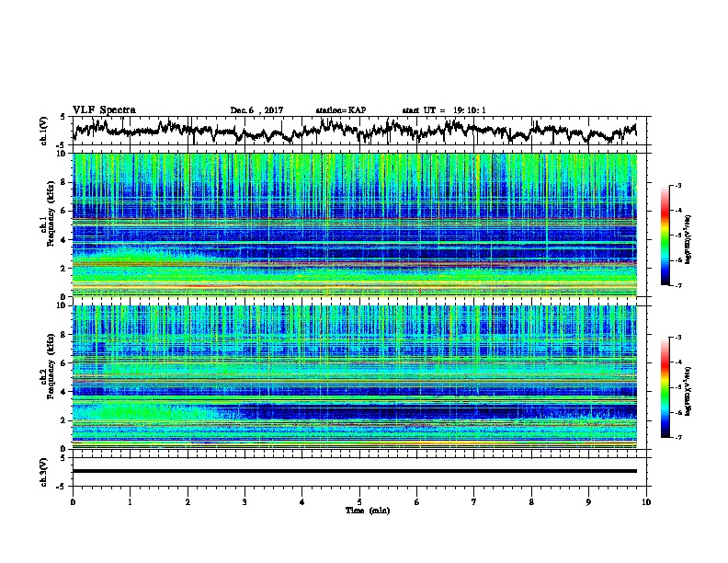The image size is (728, 563).
Task: Click the ch.1 voltage waveform trace
Action: pos(355,130)
